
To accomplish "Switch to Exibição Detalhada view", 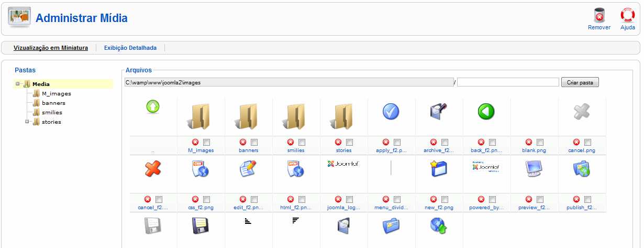I will point(130,48).
